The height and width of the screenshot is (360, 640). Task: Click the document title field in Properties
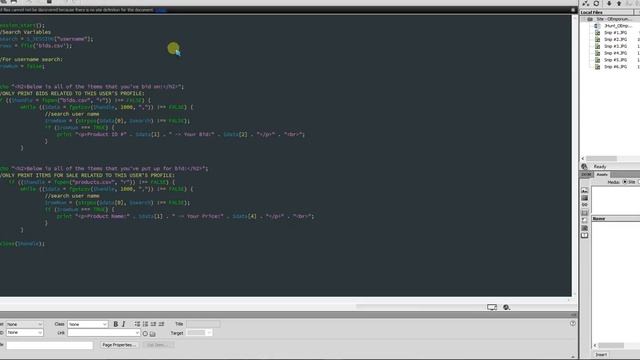pyautogui.click(x=49, y=345)
